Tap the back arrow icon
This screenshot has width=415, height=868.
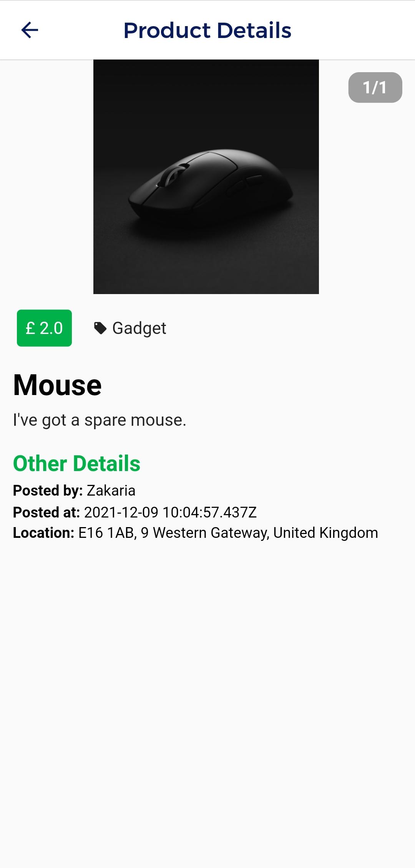point(30,30)
